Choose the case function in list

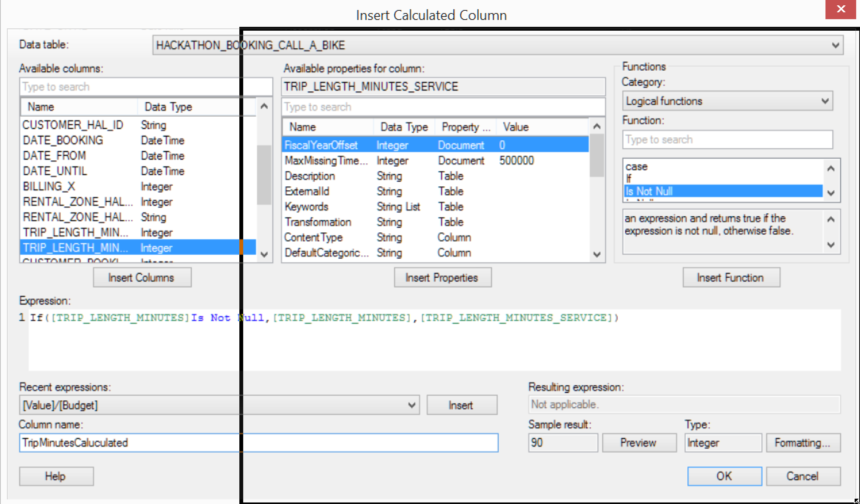point(637,166)
